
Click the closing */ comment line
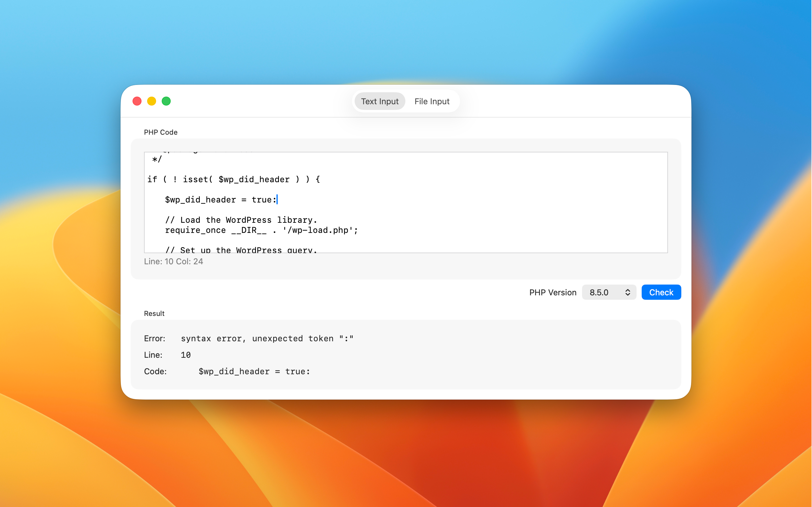[156, 159]
